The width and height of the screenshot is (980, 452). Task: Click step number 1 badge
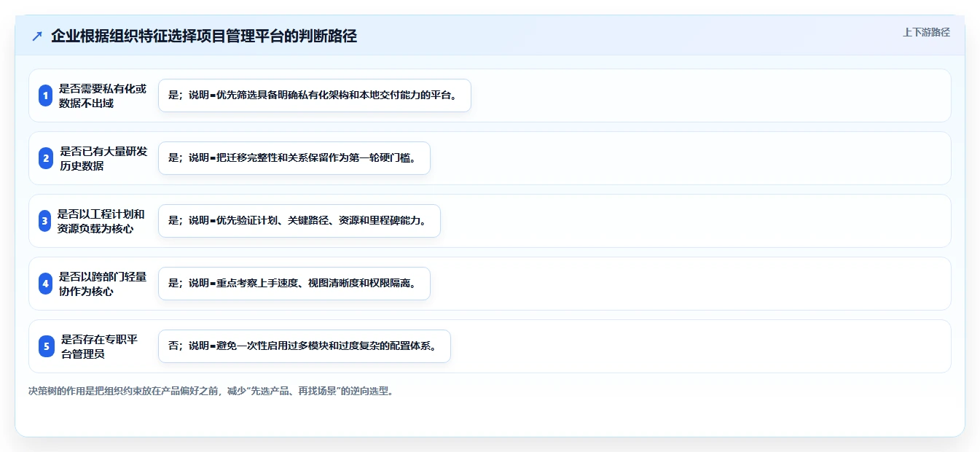45,96
